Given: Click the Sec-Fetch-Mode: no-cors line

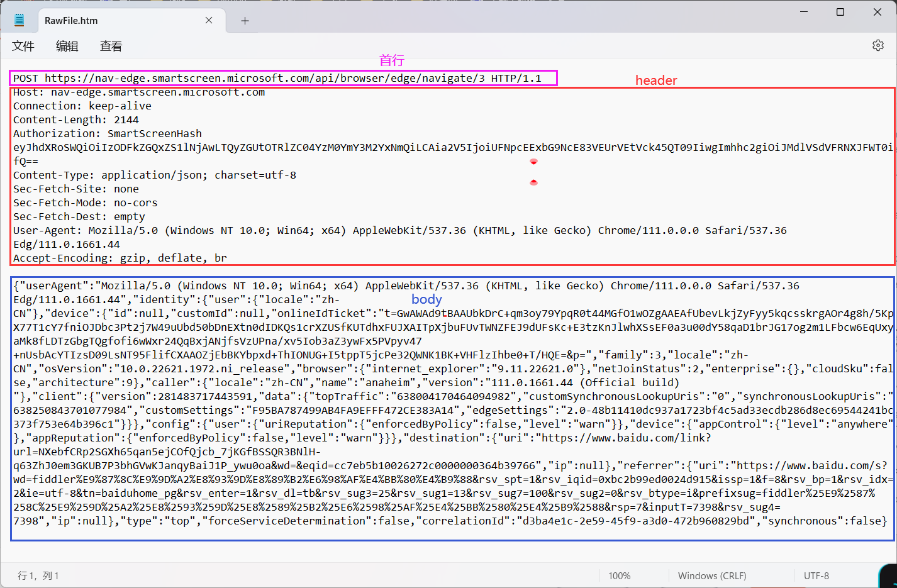Looking at the screenshot, I should [86, 202].
